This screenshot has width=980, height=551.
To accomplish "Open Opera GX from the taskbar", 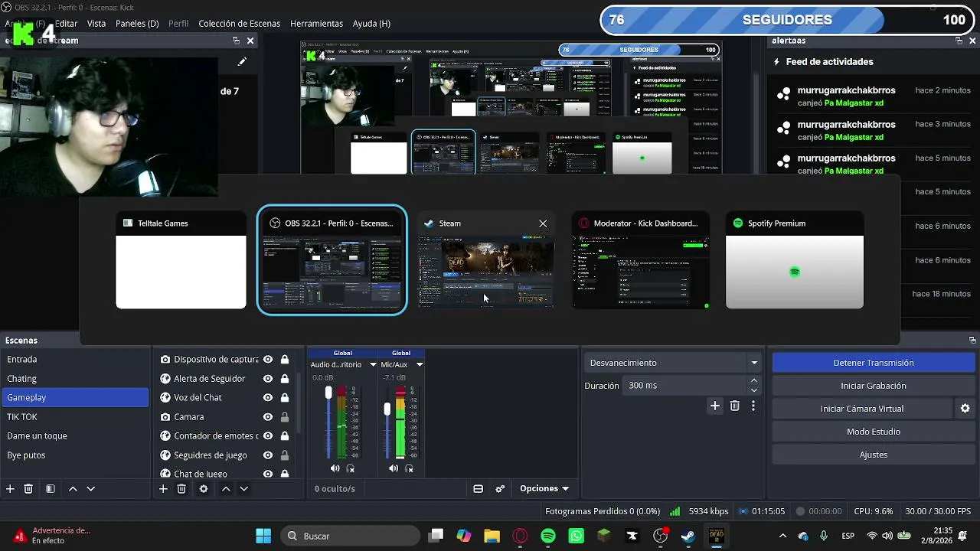I will [x=521, y=536].
